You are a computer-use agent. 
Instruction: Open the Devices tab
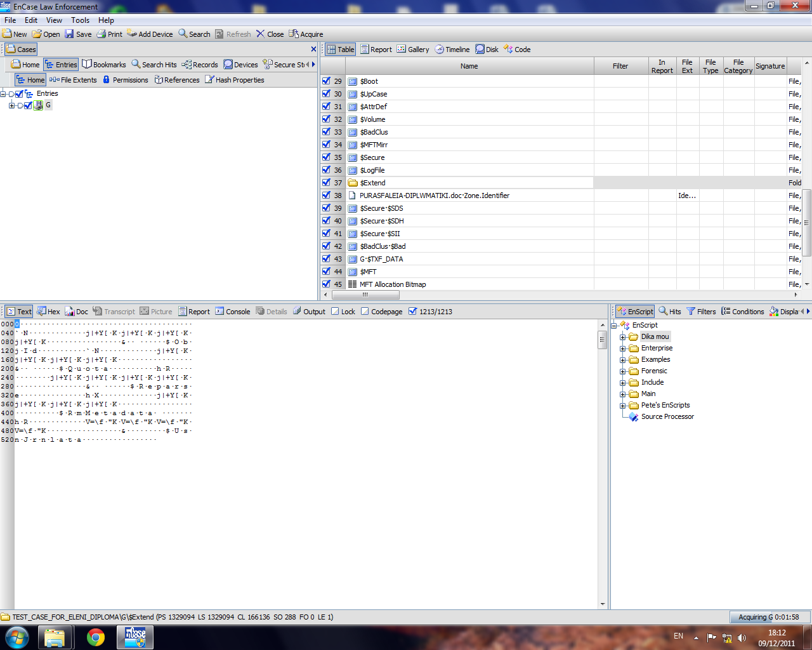click(240, 65)
